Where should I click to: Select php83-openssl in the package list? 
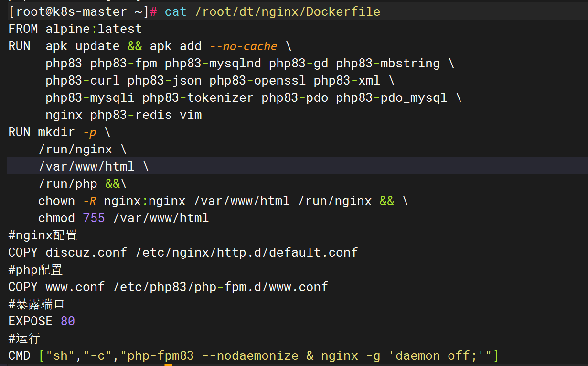click(257, 80)
